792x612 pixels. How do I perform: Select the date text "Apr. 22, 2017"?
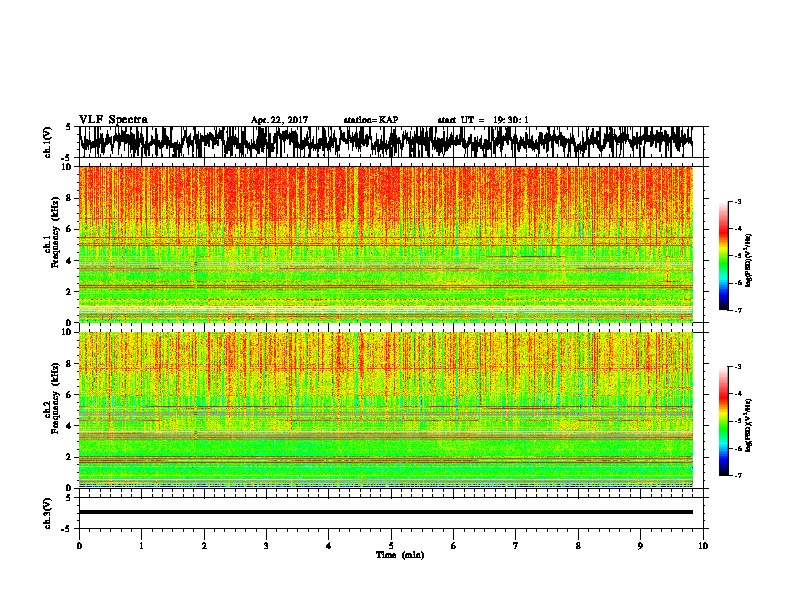pyautogui.click(x=279, y=120)
